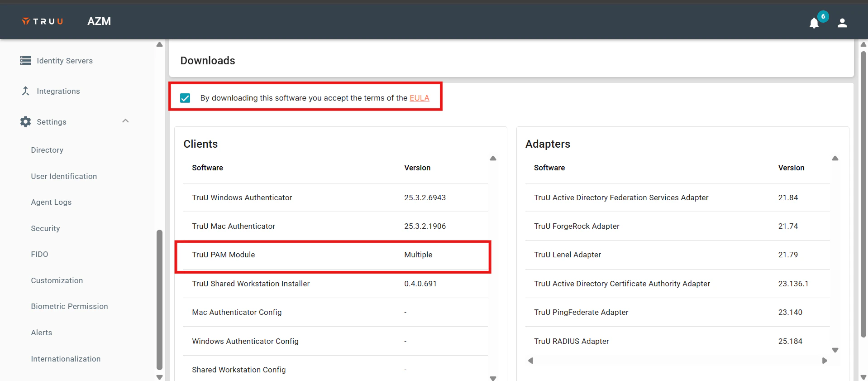
Task: Select Windows Authenticator Config row
Action: pos(335,341)
